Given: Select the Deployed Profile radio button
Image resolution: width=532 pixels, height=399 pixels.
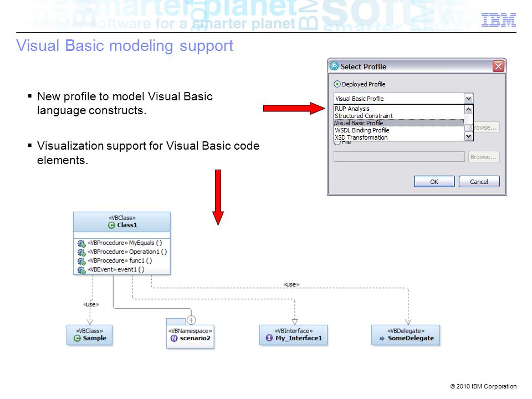Looking at the screenshot, I should coord(337,84).
